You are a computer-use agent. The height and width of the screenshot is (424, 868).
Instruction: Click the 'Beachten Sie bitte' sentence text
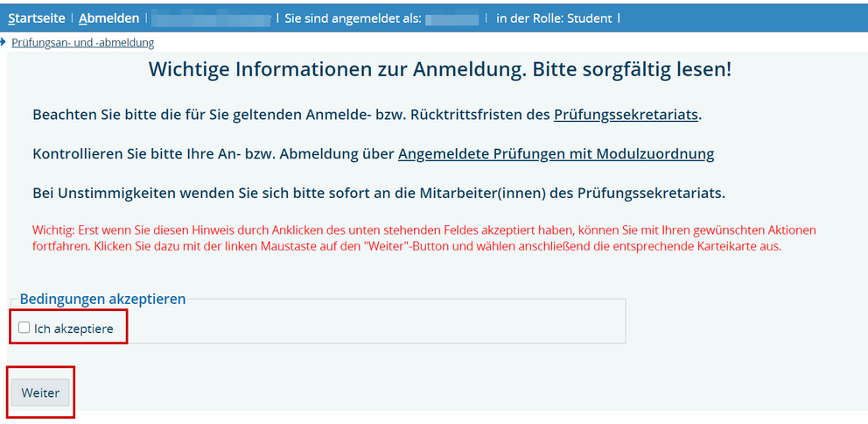[x=291, y=115]
